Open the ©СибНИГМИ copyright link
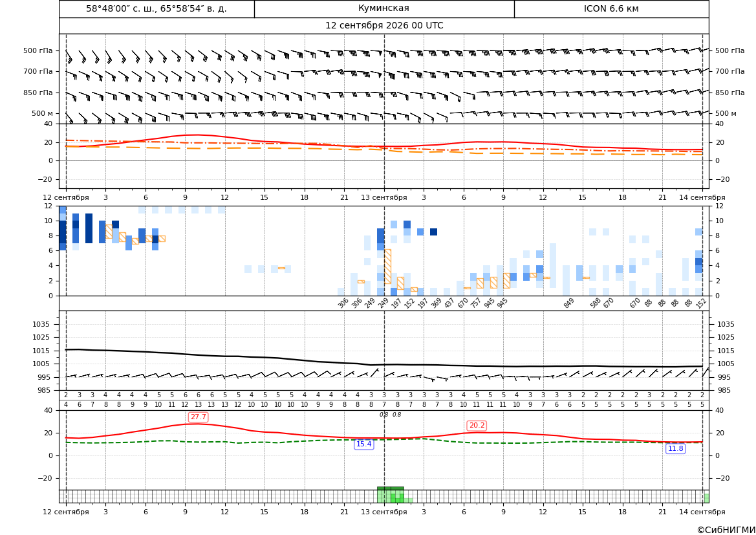Screen dimensions: 756x535 [x=726, y=530]
